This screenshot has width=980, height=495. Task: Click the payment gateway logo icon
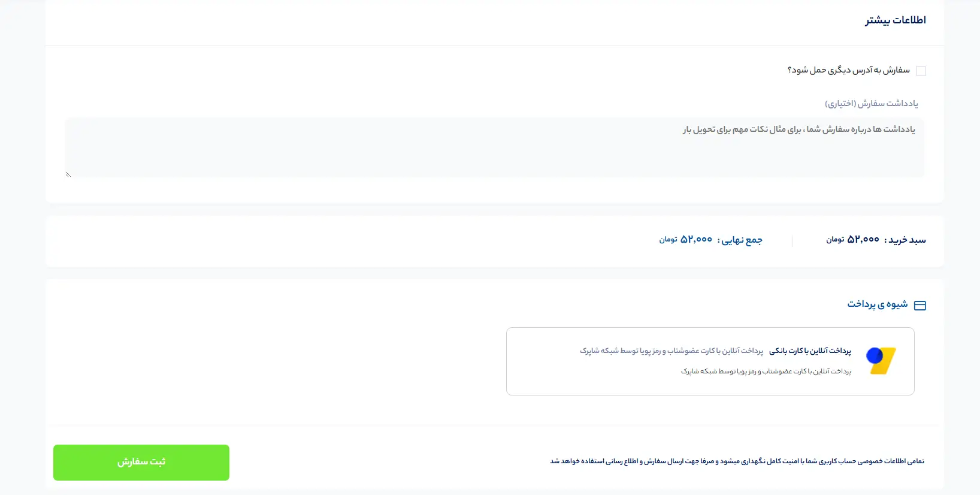(x=881, y=361)
